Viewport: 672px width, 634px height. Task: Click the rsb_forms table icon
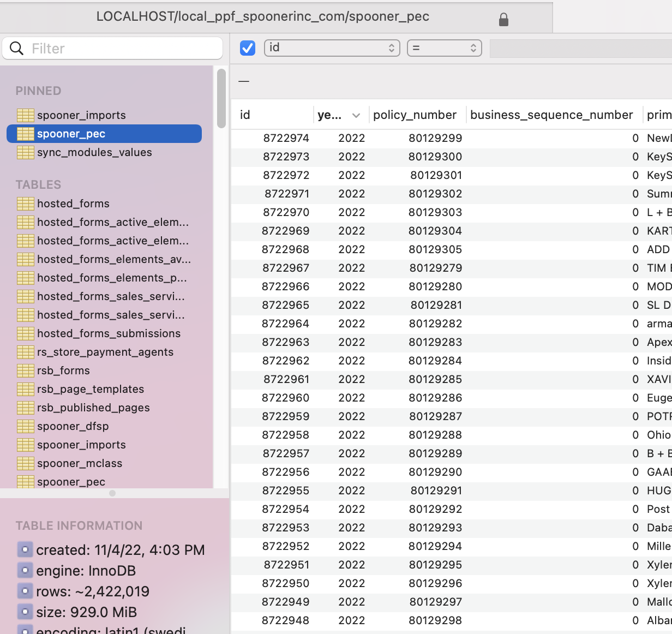(26, 370)
